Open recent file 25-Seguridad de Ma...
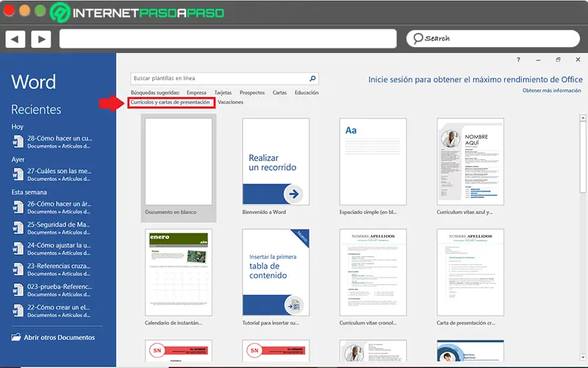 tap(60, 228)
